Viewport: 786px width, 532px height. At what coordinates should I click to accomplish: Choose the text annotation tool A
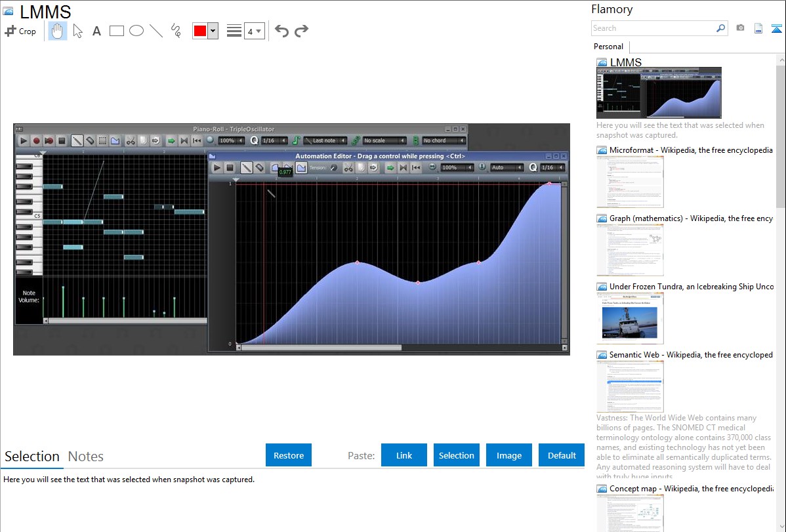coord(96,31)
